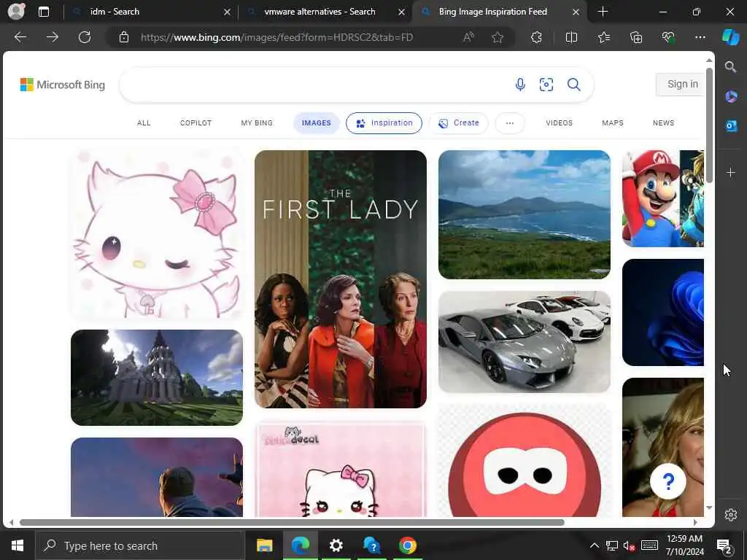Open a new tab with plus
This screenshot has height=560, width=747.
tap(603, 12)
